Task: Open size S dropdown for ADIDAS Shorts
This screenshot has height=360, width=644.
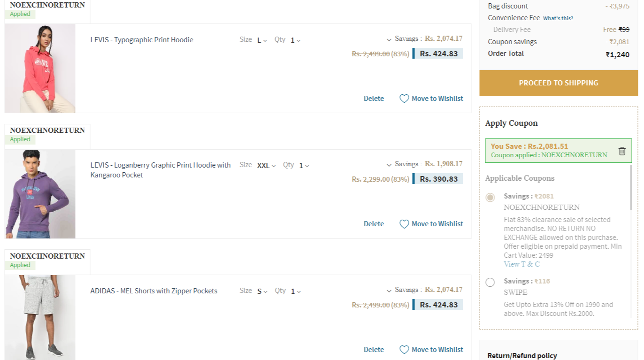Action: [x=262, y=291]
